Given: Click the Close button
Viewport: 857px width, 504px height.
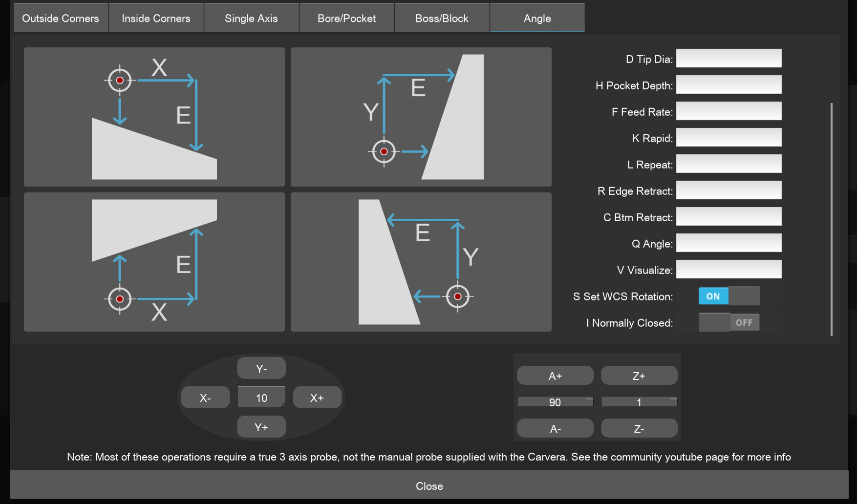Looking at the screenshot, I should coord(429,485).
